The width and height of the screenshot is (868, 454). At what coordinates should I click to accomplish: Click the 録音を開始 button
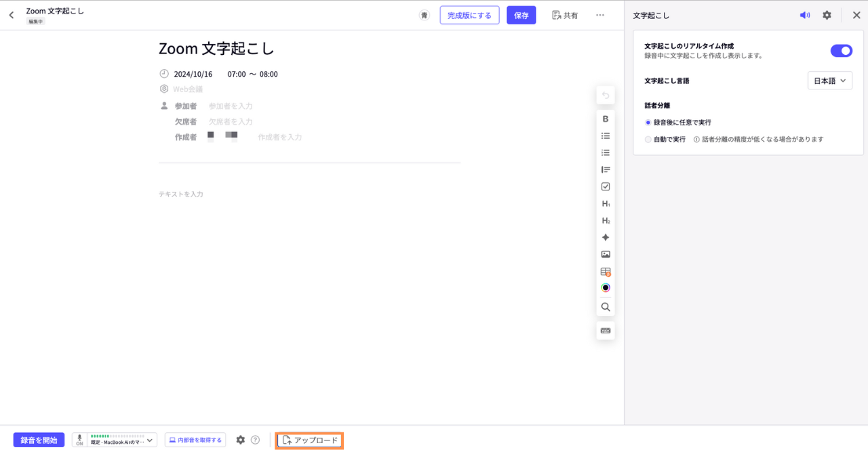point(39,440)
